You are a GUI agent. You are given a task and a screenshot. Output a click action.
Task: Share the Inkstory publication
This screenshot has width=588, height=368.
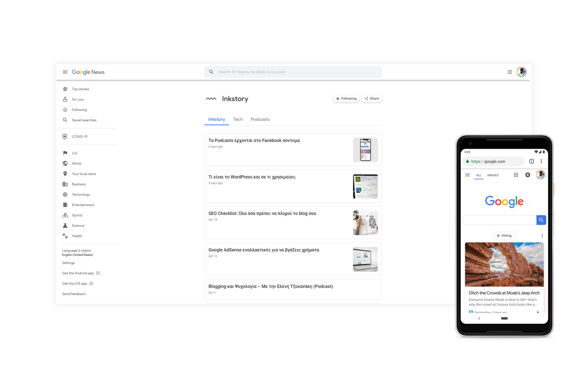[372, 98]
